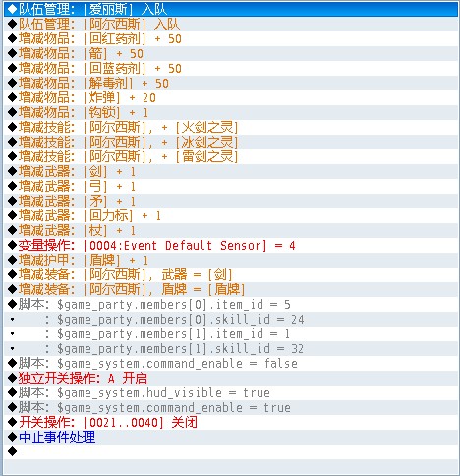Screen dimensions: 460x476
Task: Select the row 增减物品: [钩锁] + 1
Action: (x=231, y=112)
